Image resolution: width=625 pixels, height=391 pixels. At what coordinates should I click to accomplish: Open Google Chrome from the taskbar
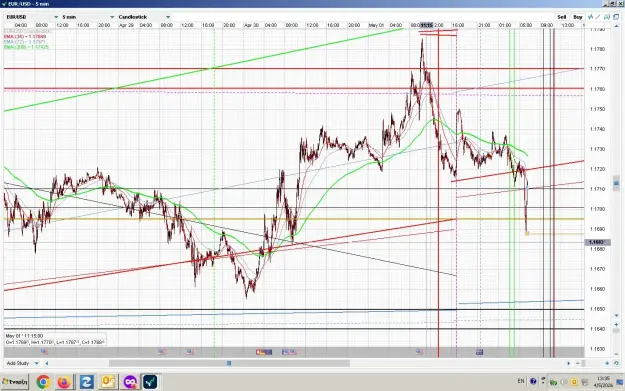43,382
